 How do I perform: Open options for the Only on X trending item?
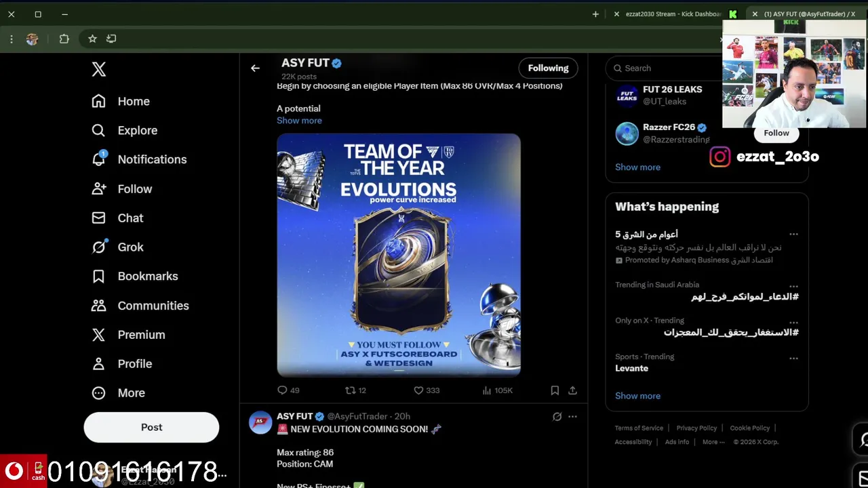click(x=793, y=322)
